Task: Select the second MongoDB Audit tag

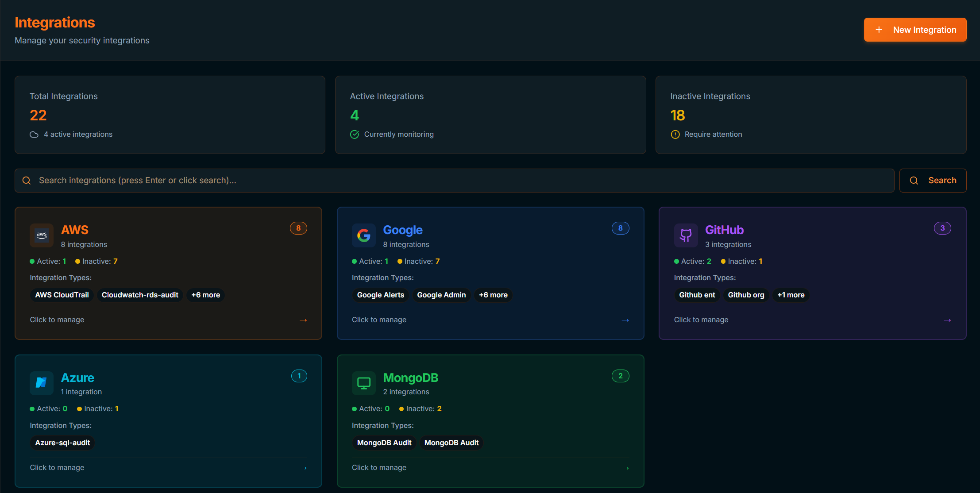Action: point(451,443)
